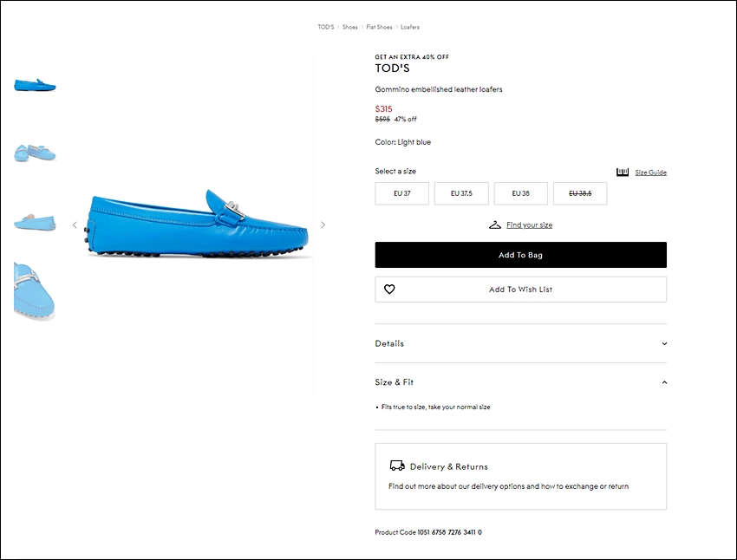Click the heart wish list icon

(x=389, y=290)
